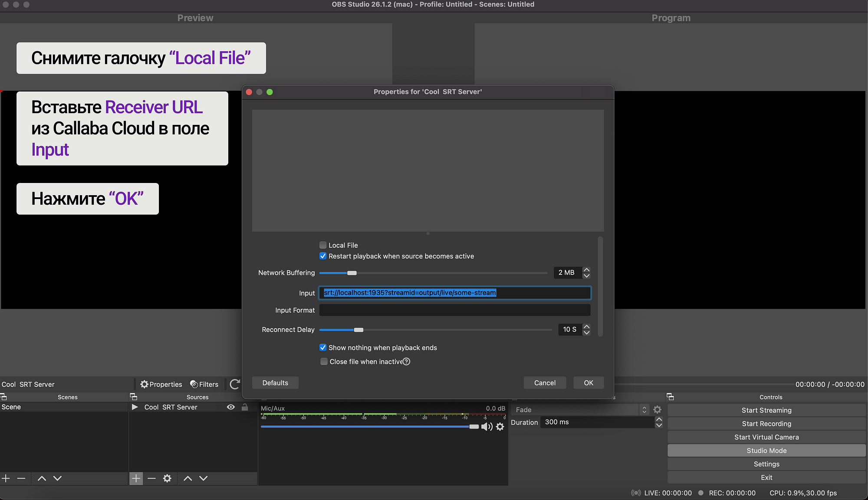Pop out the Sources dock icon
Screen dimensions: 868x500
(134, 397)
